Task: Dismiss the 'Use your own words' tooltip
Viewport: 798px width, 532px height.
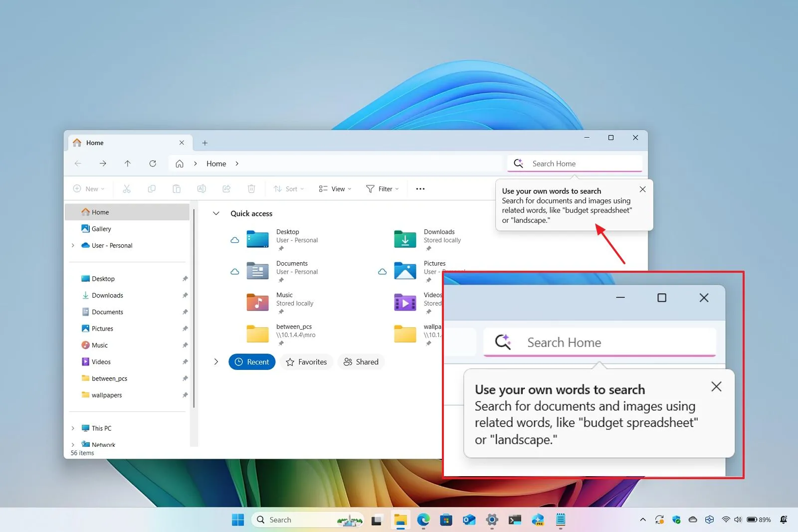Action: [642, 189]
